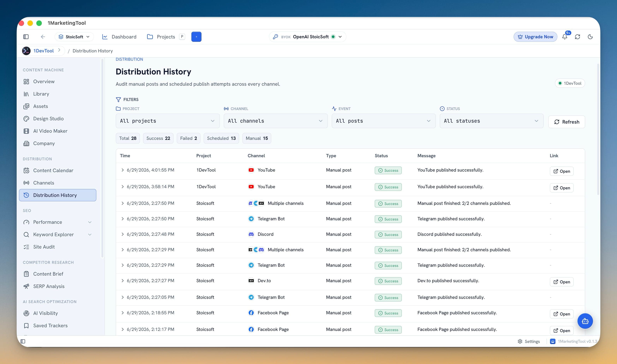The width and height of the screenshot is (617, 364).
Task: Toggle dark mode moon icon
Action: (590, 37)
